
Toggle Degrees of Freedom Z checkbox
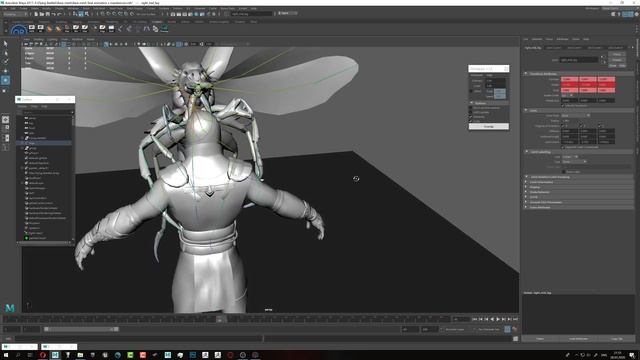[600, 126]
